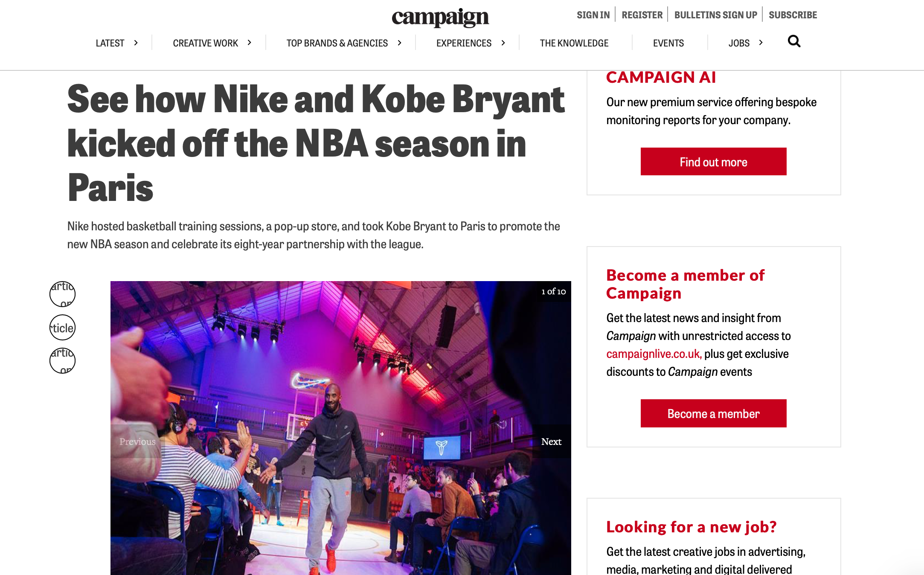The width and height of the screenshot is (924, 575).
Task: Expand the Creative Work chevron
Action: [x=250, y=43]
